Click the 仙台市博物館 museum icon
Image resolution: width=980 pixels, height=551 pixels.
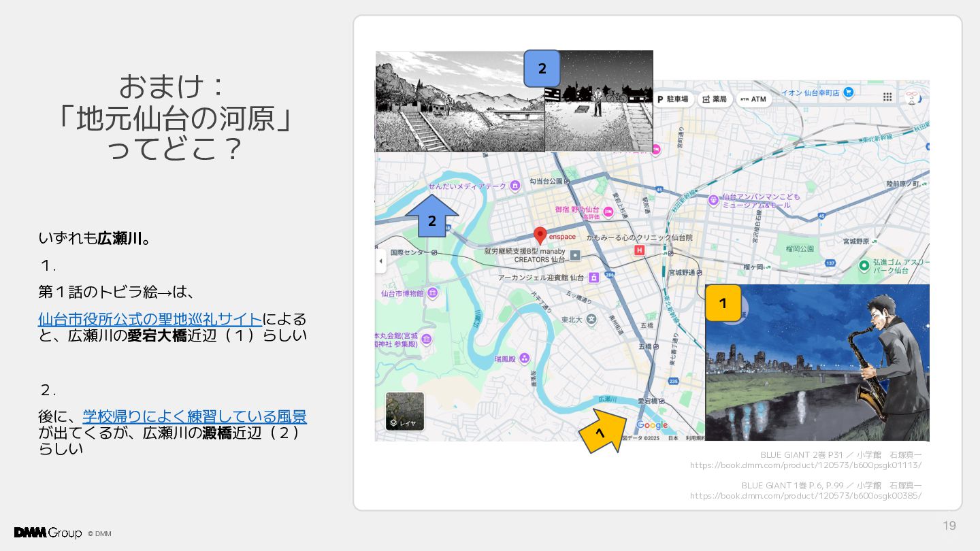tap(432, 293)
